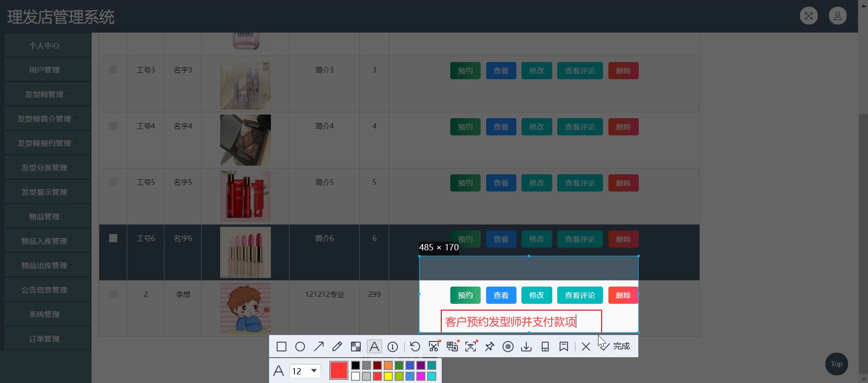Save the screenshot with download icon
Image resolution: width=868 pixels, height=383 pixels.
point(526,347)
